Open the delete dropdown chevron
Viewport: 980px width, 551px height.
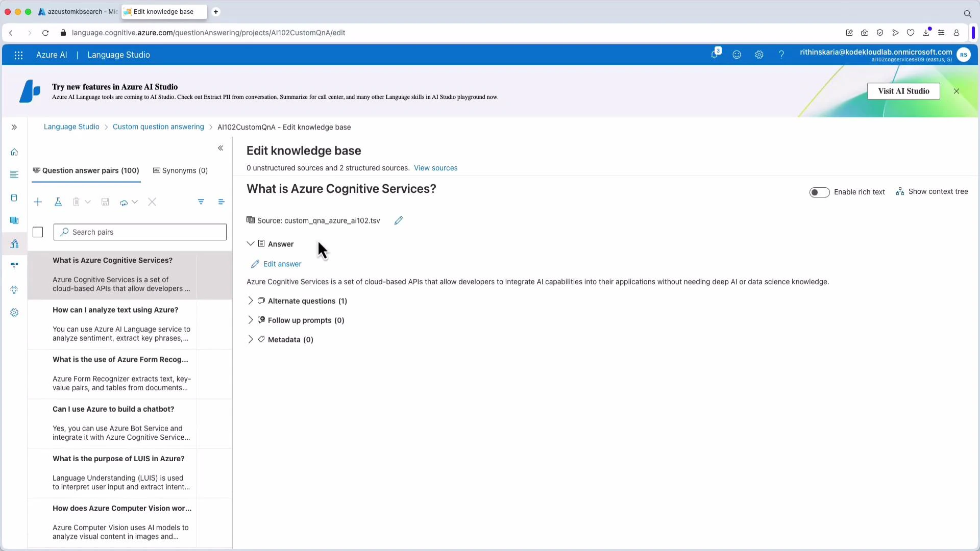click(88, 202)
